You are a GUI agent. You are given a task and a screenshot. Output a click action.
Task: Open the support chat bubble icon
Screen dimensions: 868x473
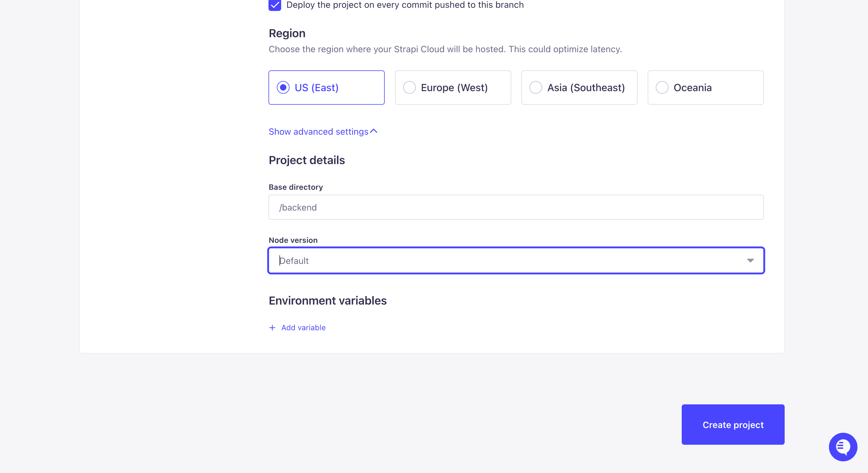[x=843, y=447]
